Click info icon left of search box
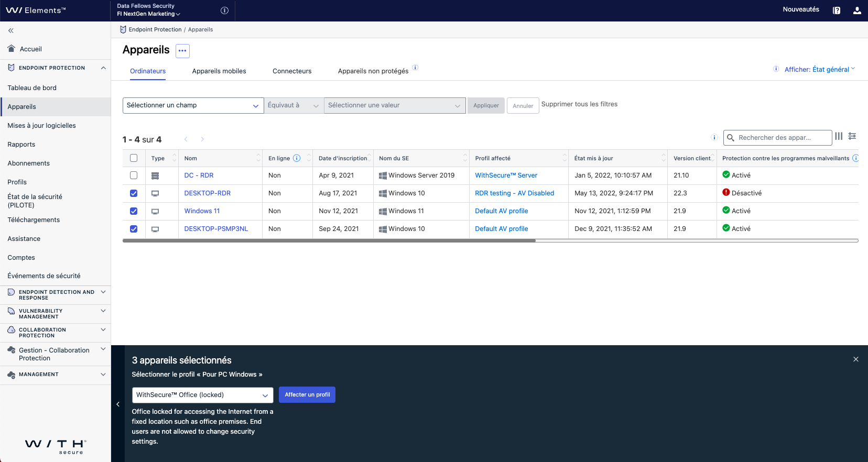This screenshot has height=462, width=868. click(714, 138)
